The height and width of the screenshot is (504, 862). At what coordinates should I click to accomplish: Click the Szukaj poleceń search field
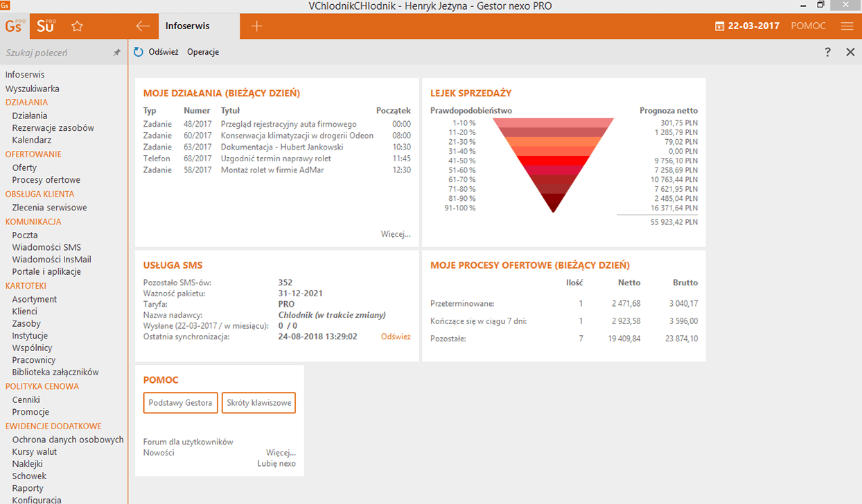point(55,53)
